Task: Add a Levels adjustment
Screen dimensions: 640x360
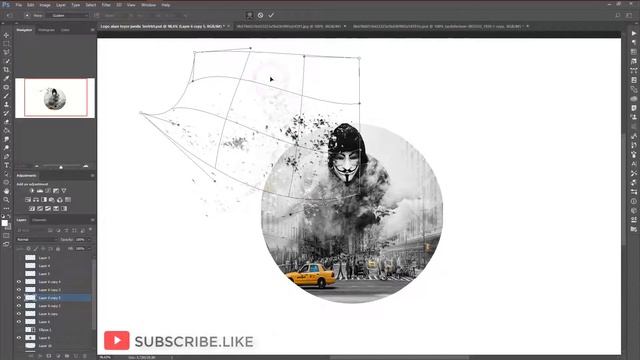Action: point(40,191)
